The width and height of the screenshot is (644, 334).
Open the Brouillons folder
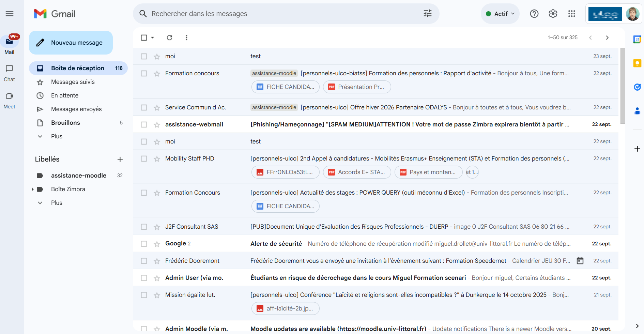click(65, 123)
